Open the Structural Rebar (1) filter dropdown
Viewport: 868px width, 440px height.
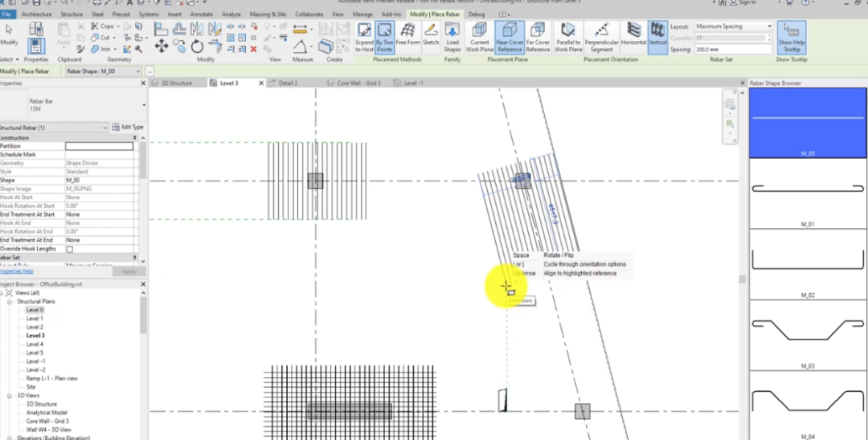[x=54, y=128]
